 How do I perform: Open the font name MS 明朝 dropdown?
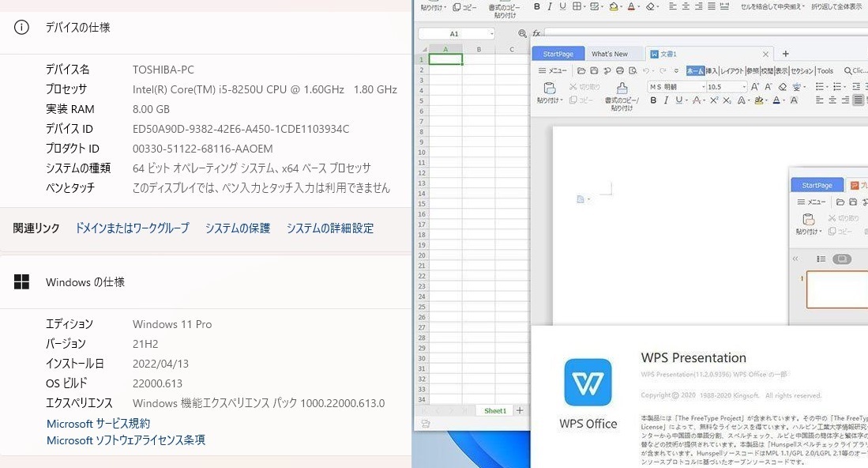click(x=704, y=87)
